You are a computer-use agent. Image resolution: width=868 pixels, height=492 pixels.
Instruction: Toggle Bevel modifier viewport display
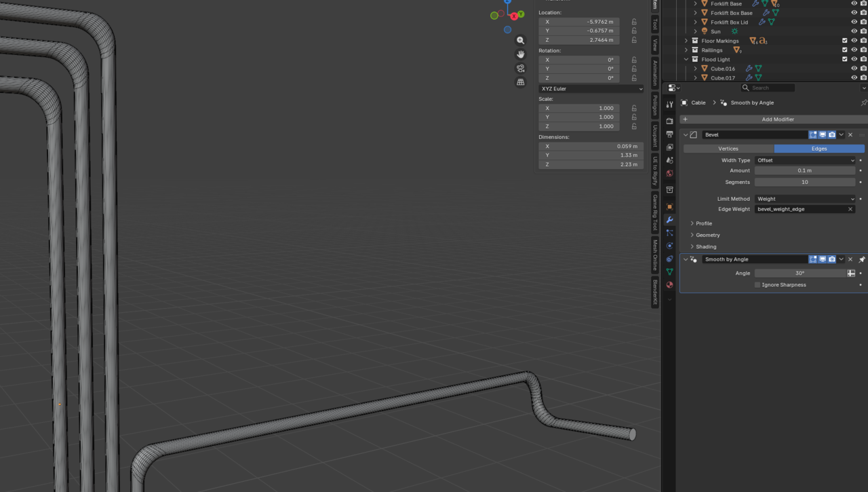823,135
